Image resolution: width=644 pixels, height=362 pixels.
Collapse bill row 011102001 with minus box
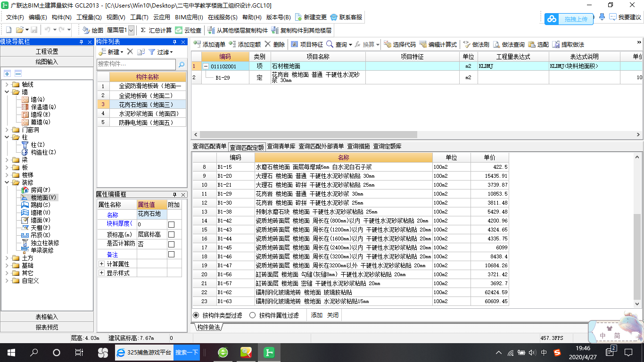pos(206,66)
